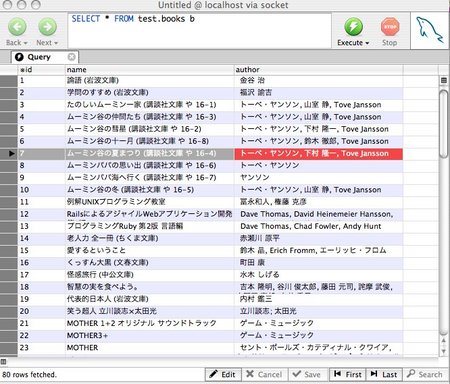Select name cell in row 17
Image resolution: width=450 pixels, height=384 pixels.
150,275
